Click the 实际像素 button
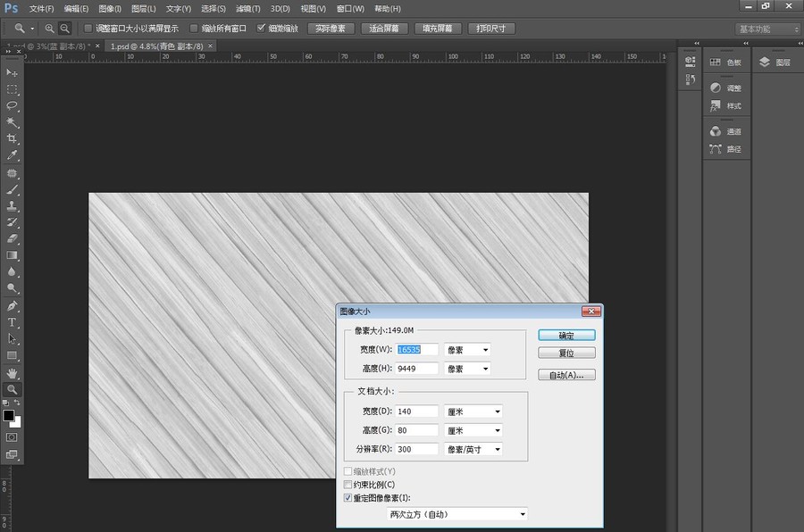 coord(331,29)
